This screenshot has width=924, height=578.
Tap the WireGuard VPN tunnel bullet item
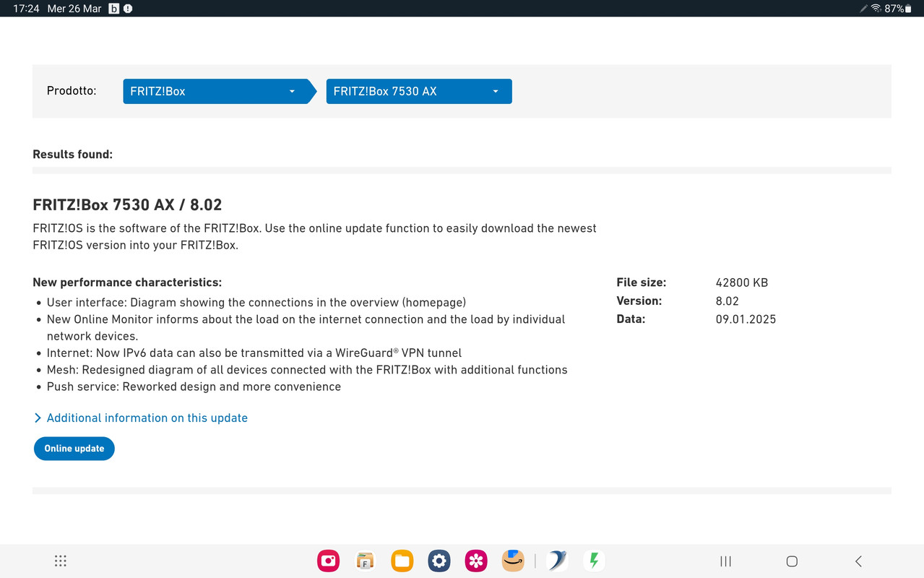254,353
